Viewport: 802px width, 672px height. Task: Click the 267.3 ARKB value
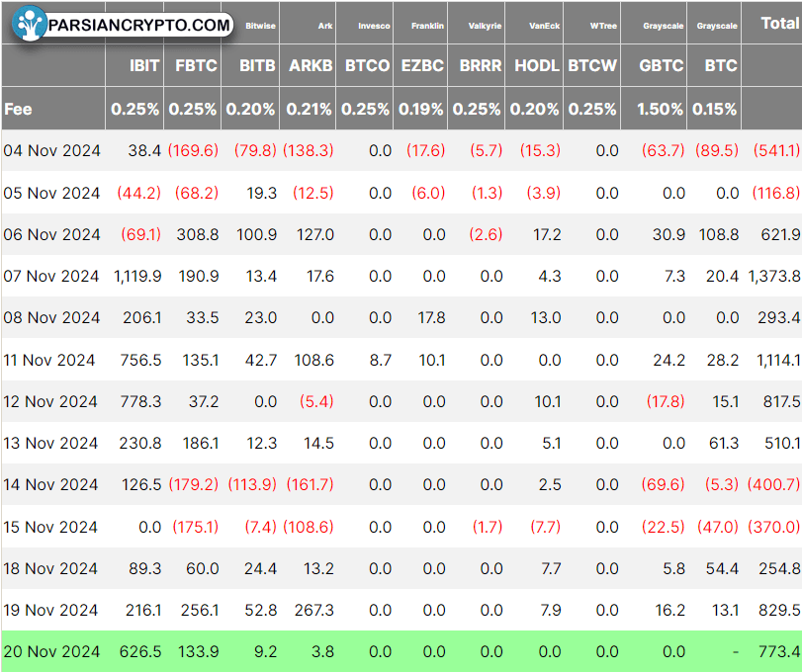point(314,610)
